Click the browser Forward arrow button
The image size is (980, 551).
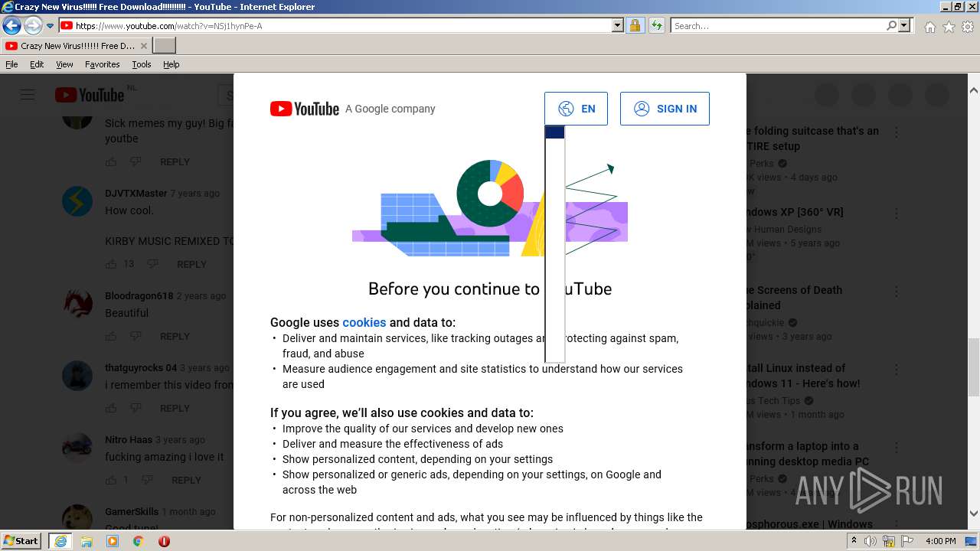coord(32,25)
